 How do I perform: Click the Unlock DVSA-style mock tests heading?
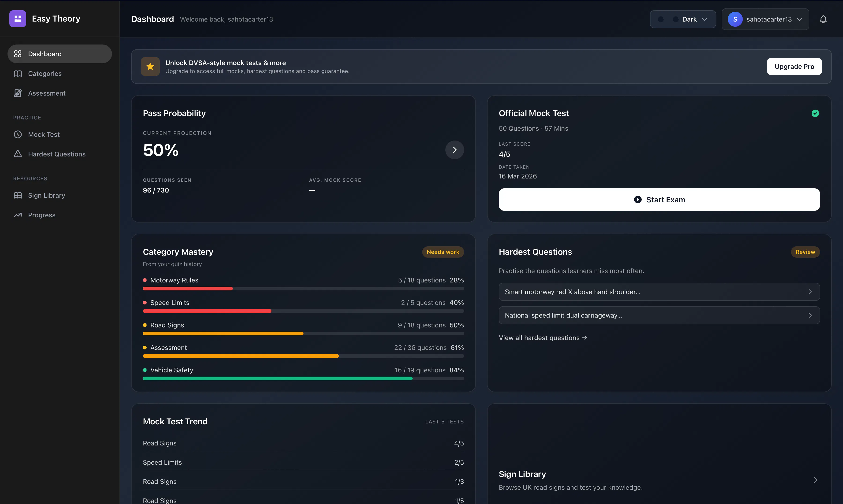pos(226,63)
